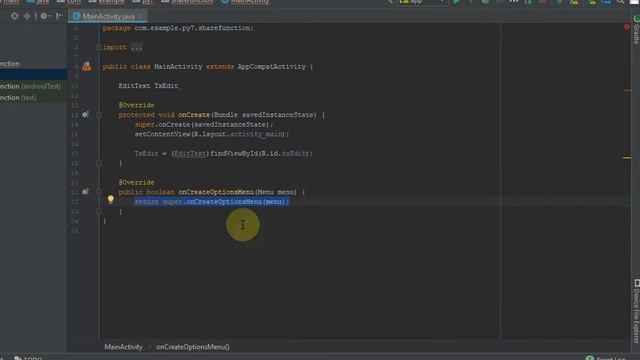640x360 pixels.
Task: Click the scroll from source target icon
Action: click(15, 16)
